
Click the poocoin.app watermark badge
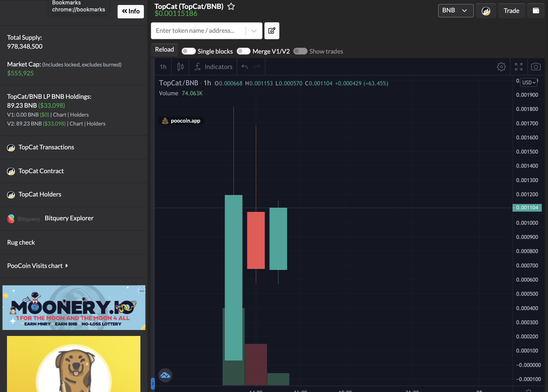pos(181,121)
